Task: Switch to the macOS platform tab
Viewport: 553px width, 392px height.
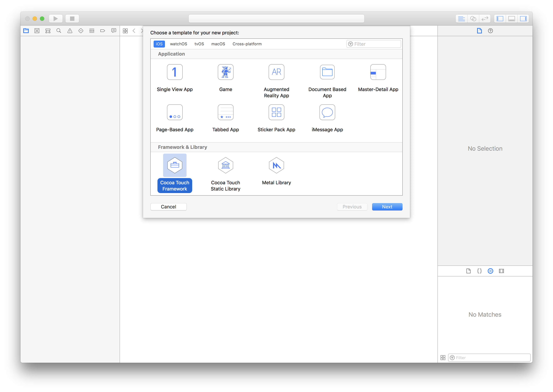Action: pos(218,44)
